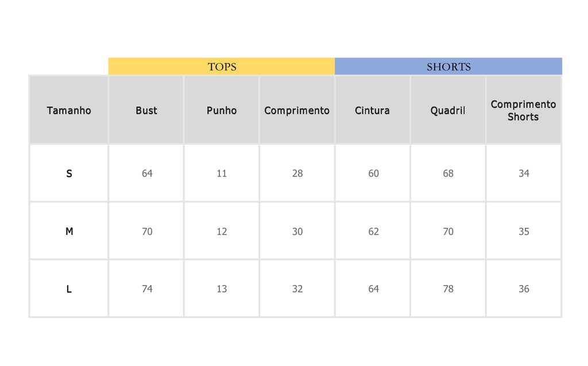Select the size M row label
Viewport: 588px width, 366px height.
click(69, 231)
